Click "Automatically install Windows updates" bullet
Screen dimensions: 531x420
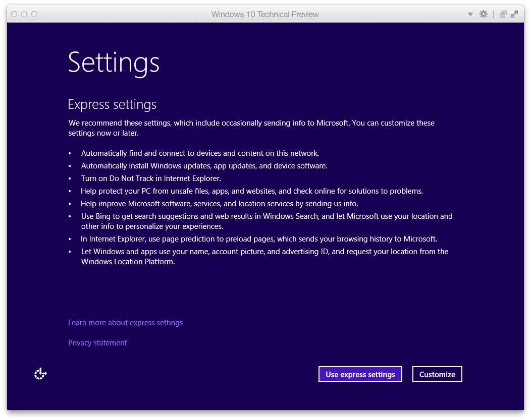tap(204, 166)
